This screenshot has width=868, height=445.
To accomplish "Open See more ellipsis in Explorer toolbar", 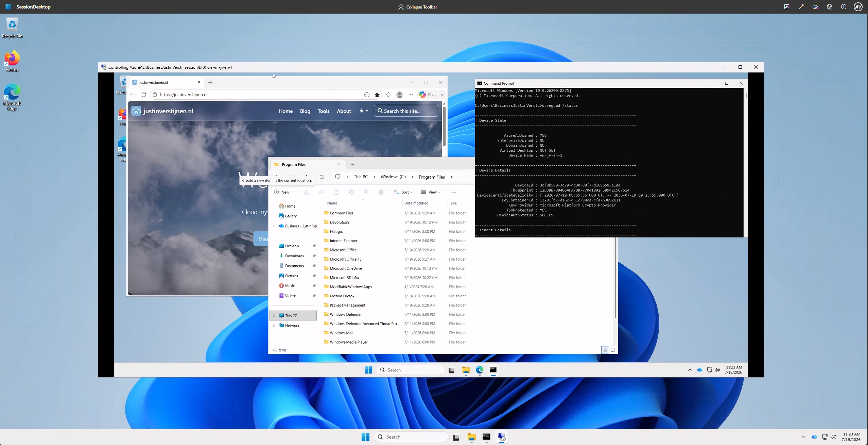I will click(454, 192).
